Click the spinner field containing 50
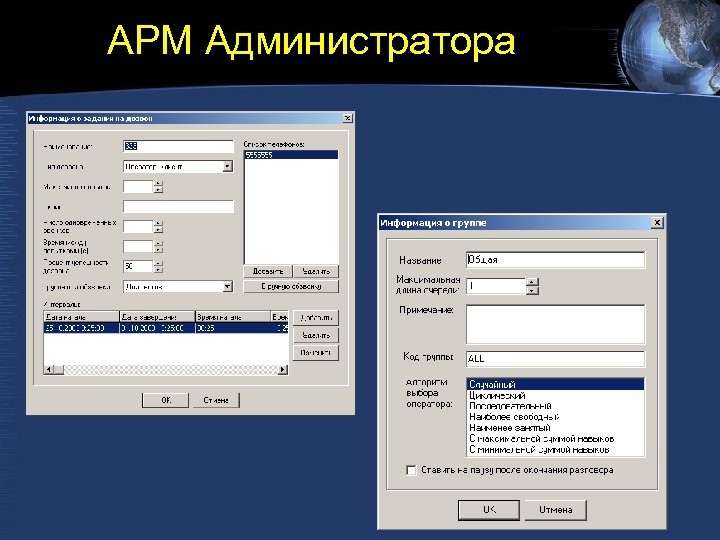The image size is (720, 540). pos(138,266)
